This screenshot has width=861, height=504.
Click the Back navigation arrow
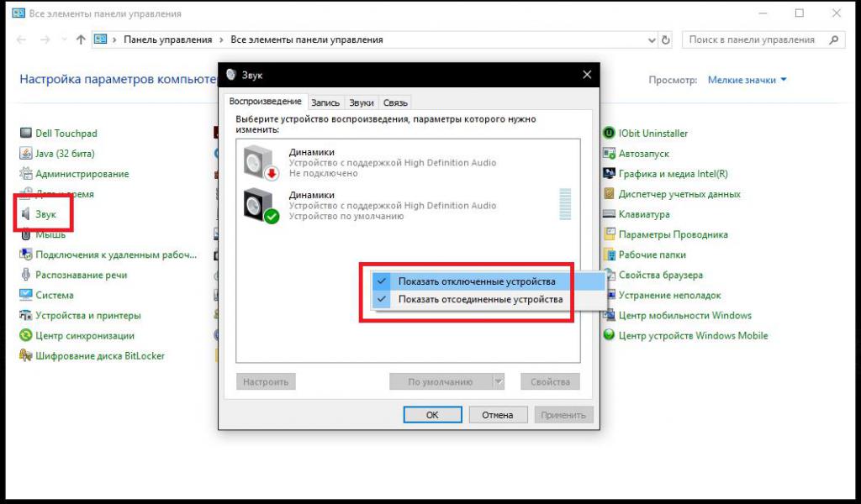point(21,39)
